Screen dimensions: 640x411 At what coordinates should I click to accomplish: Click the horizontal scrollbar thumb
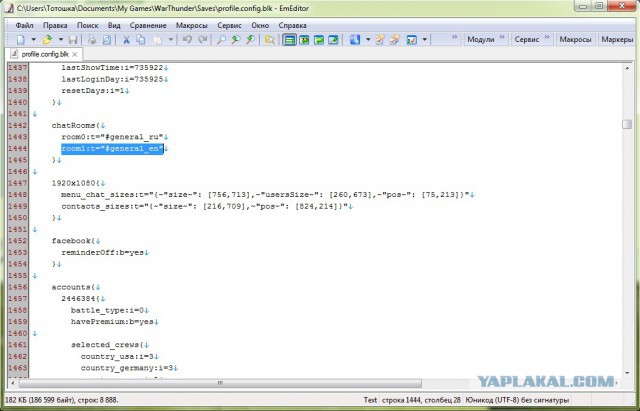click(x=220, y=383)
